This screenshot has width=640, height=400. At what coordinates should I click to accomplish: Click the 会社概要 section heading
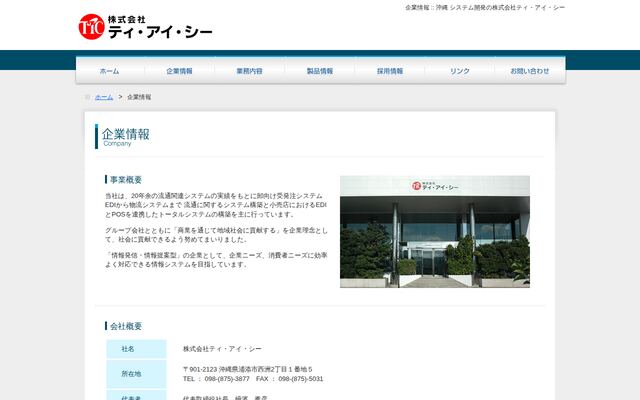click(126, 326)
